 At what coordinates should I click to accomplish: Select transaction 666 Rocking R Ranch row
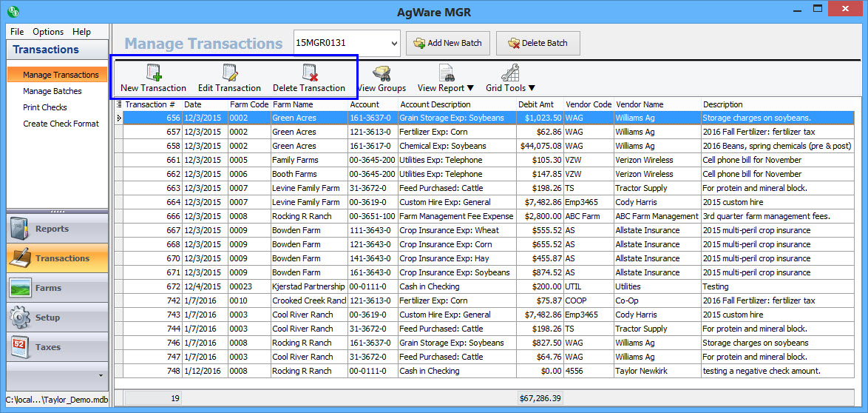[302, 216]
